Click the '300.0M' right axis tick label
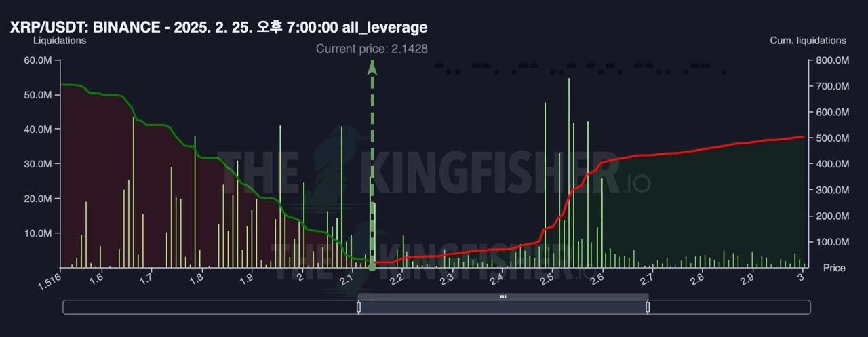The height and width of the screenshot is (337, 868). pos(832,191)
